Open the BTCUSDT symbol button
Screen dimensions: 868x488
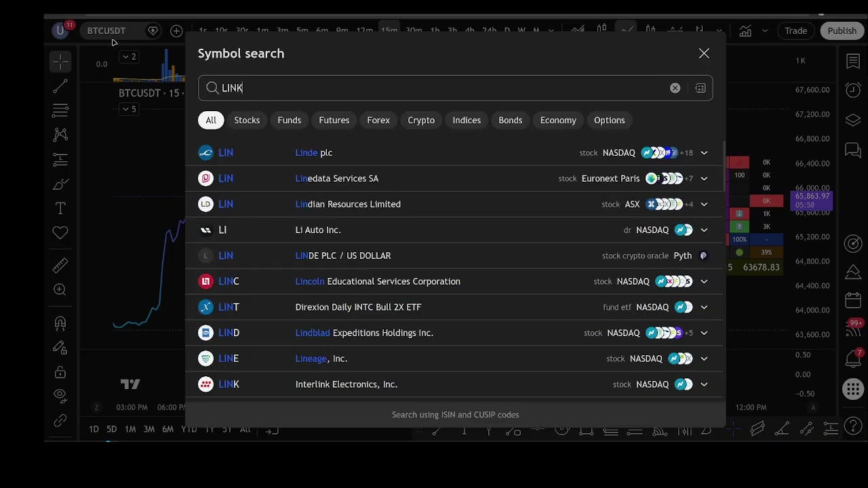click(106, 30)
